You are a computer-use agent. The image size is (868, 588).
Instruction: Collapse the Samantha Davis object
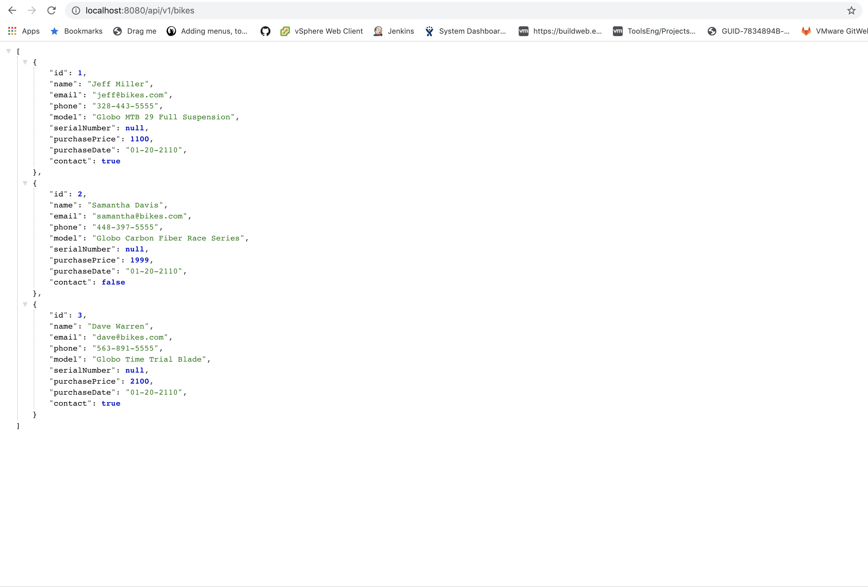(x=25, y=183)
